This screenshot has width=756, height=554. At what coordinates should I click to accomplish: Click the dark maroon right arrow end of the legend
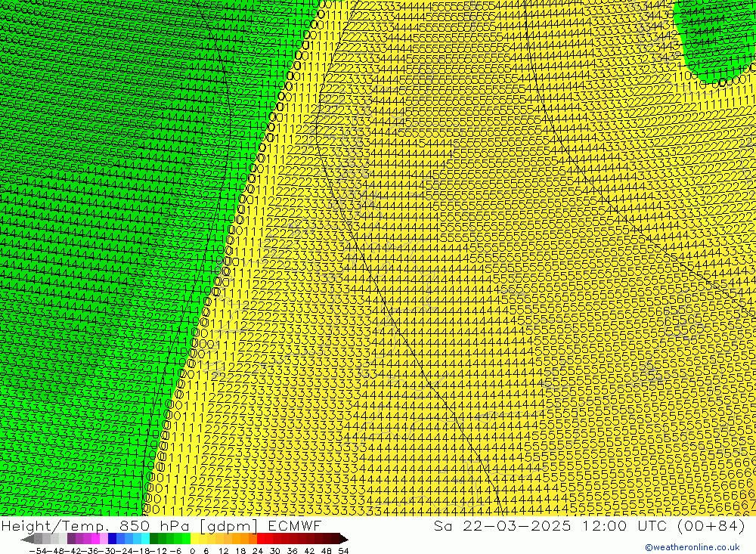click(344, 539)
